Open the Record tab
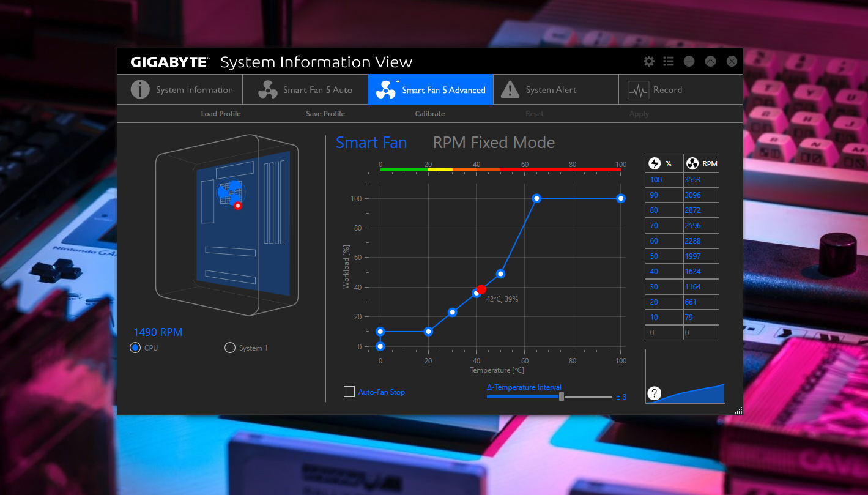This screenshot has height=495, width=868. pos(680,89)
